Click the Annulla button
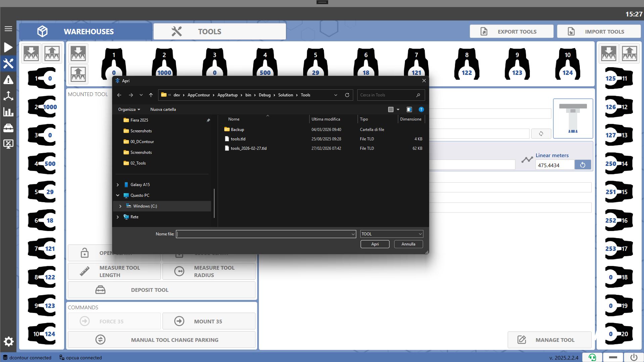 pyautogui.click(x=408, y=244)
